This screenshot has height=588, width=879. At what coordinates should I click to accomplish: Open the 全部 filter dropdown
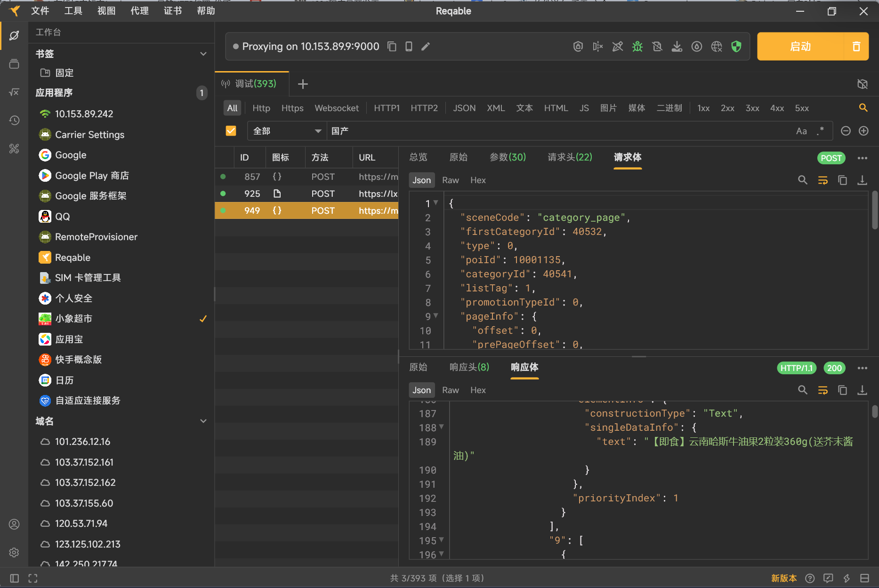click(287, 131)
